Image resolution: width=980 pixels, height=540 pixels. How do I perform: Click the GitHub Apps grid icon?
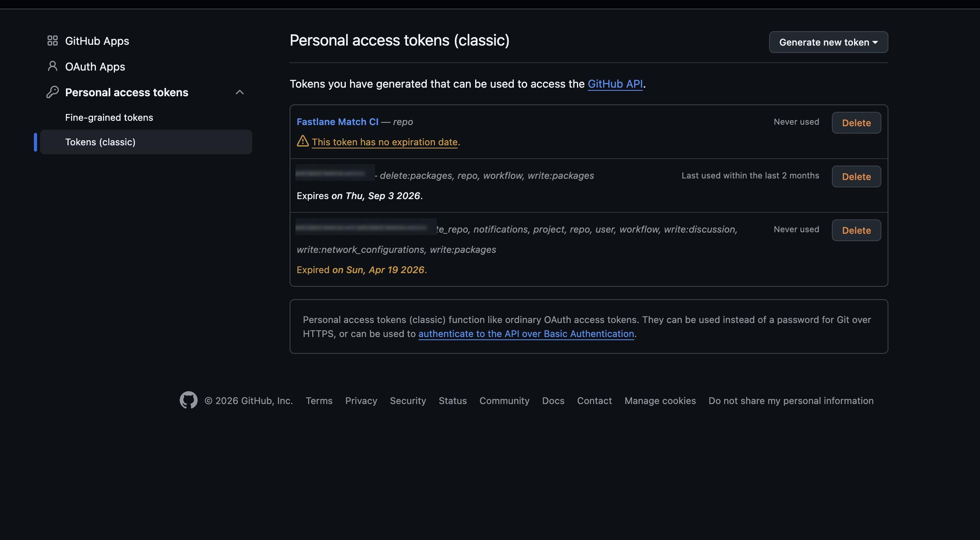pyautogui.click(x=53, y=41)
